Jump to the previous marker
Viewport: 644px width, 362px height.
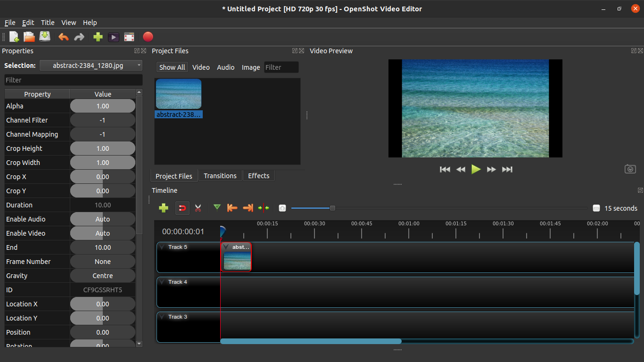(232, 207)
